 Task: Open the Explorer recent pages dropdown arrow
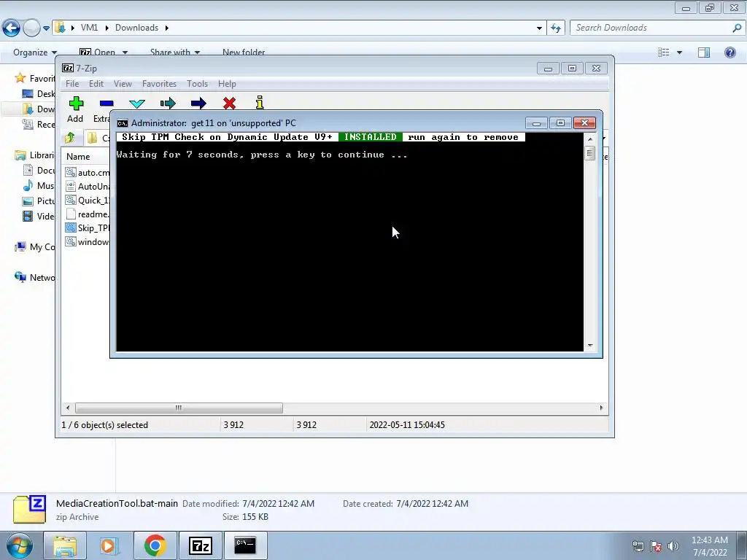[x=46, y=28]
